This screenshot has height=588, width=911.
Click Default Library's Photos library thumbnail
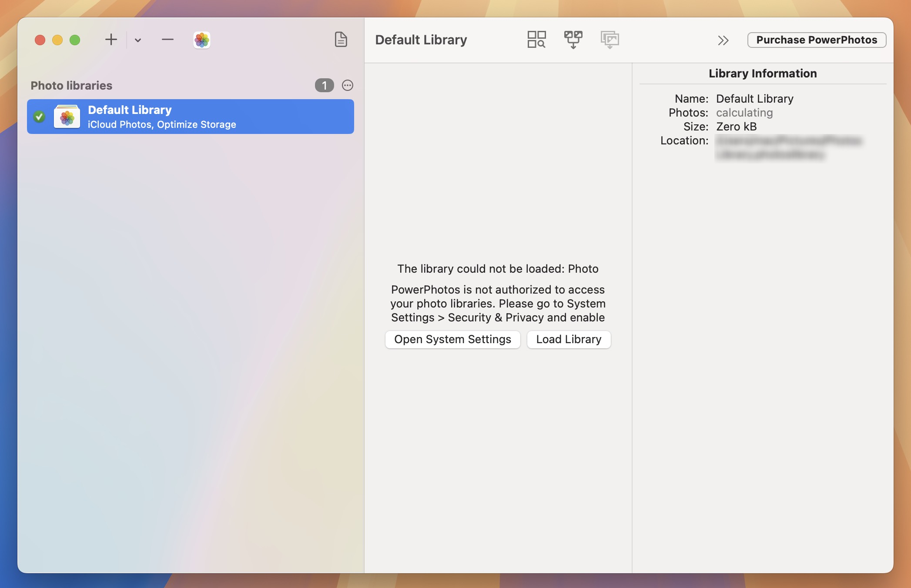point(67,117)
